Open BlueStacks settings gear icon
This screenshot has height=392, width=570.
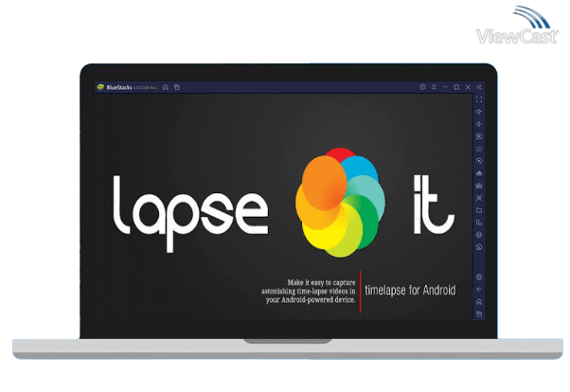click(479, 277)
